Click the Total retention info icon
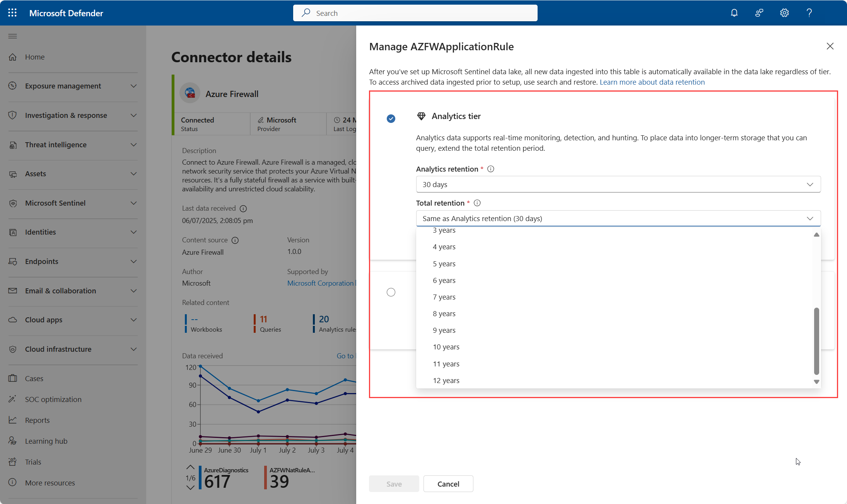The width and height of the screenshot is (847, 504). 477,203
